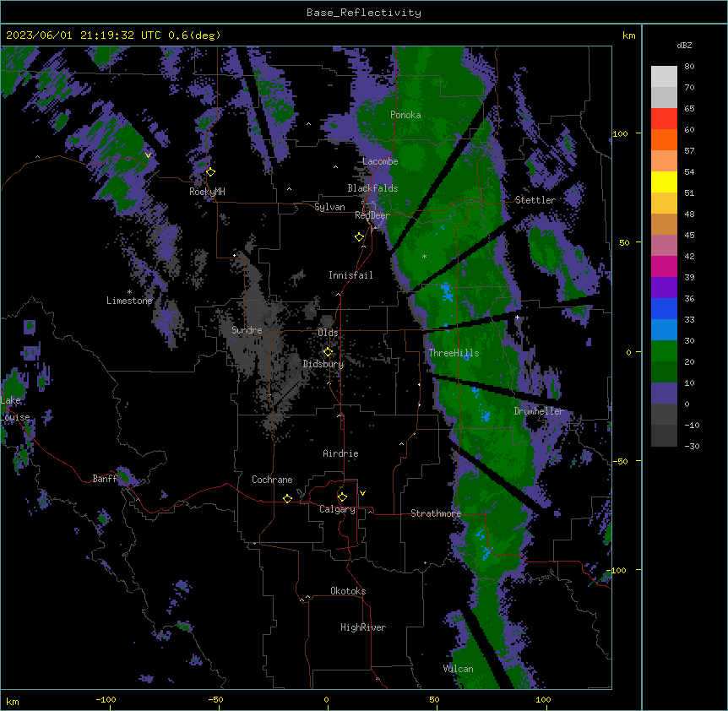The width and height of the screenshot is (728, 711).
Task: Click the Strathmore city label
Action: click(x=436, y=513)
